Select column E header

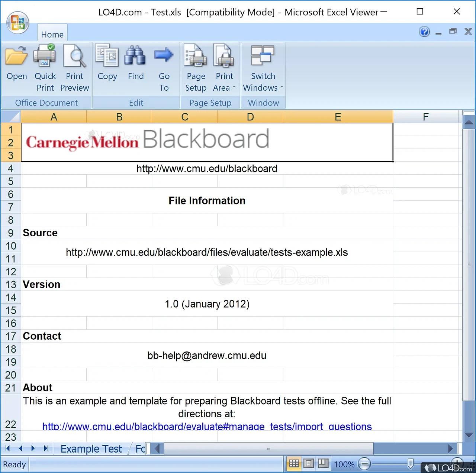click(x=338, y=116)
